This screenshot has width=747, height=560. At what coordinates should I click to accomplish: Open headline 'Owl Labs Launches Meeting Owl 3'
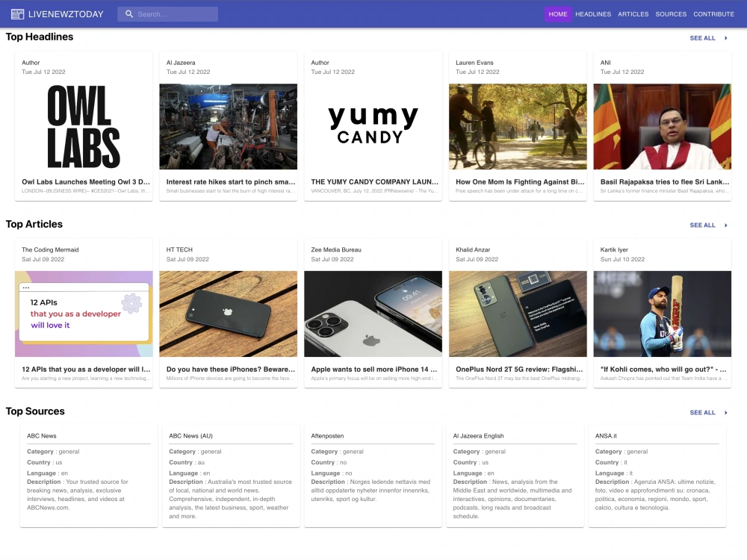(x=86, y=182)
